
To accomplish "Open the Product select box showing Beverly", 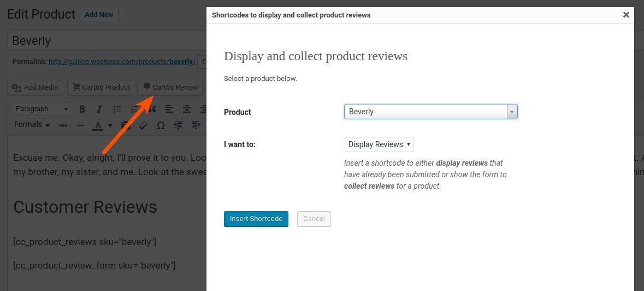I will pyautogui.click(x=430, y=112).
